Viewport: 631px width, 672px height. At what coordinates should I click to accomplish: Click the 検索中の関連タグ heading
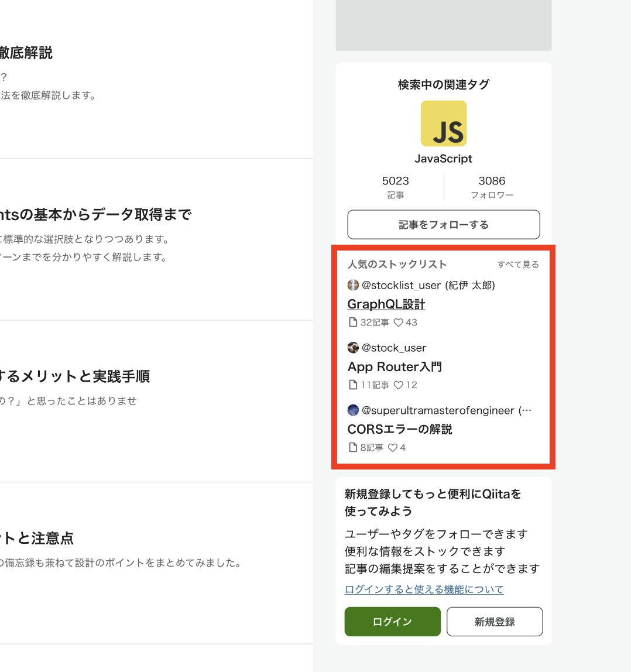pos(444,84)
